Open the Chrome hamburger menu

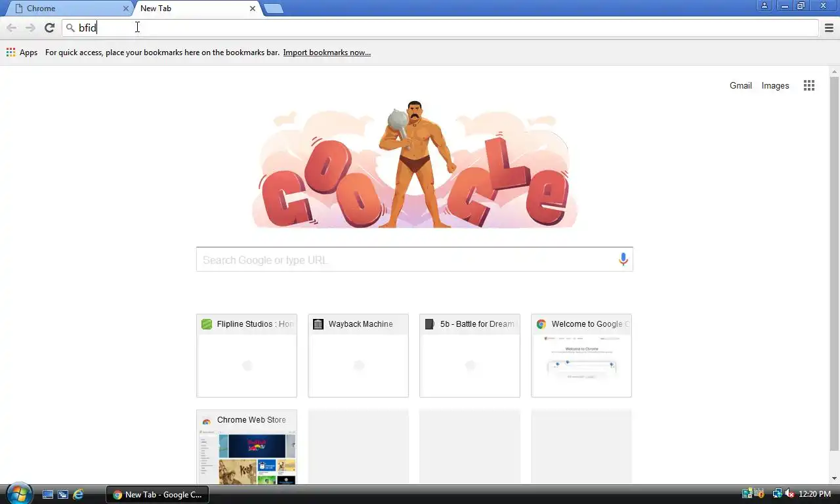click(x=829, y=28)
